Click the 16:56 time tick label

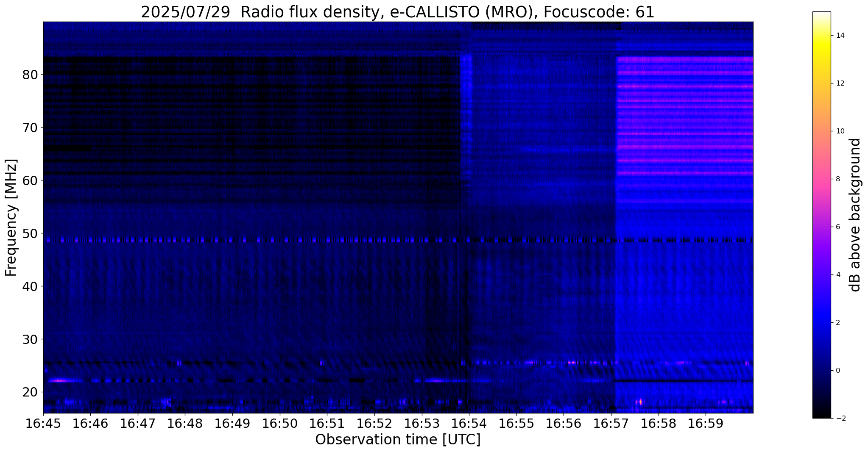pyautogui.click(x=564, y=423)
